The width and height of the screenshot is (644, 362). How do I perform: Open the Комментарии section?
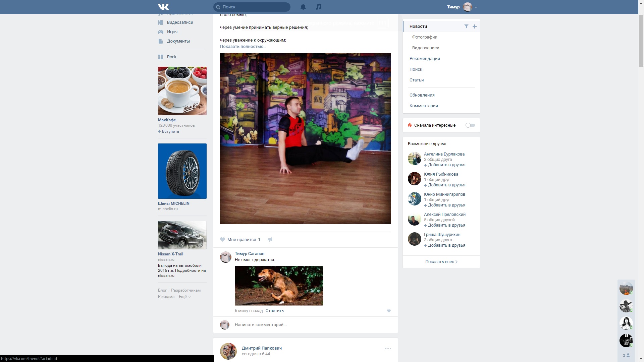424,106
